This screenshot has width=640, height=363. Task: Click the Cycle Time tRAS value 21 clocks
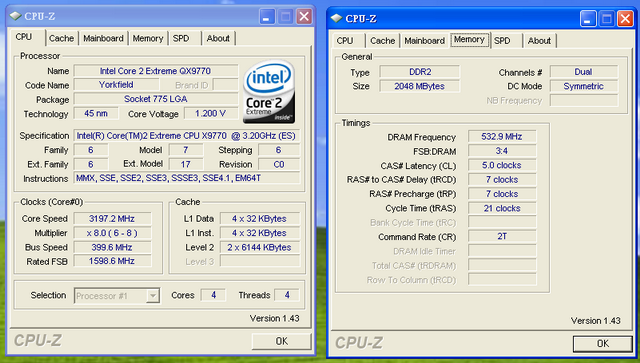(502, 208)
